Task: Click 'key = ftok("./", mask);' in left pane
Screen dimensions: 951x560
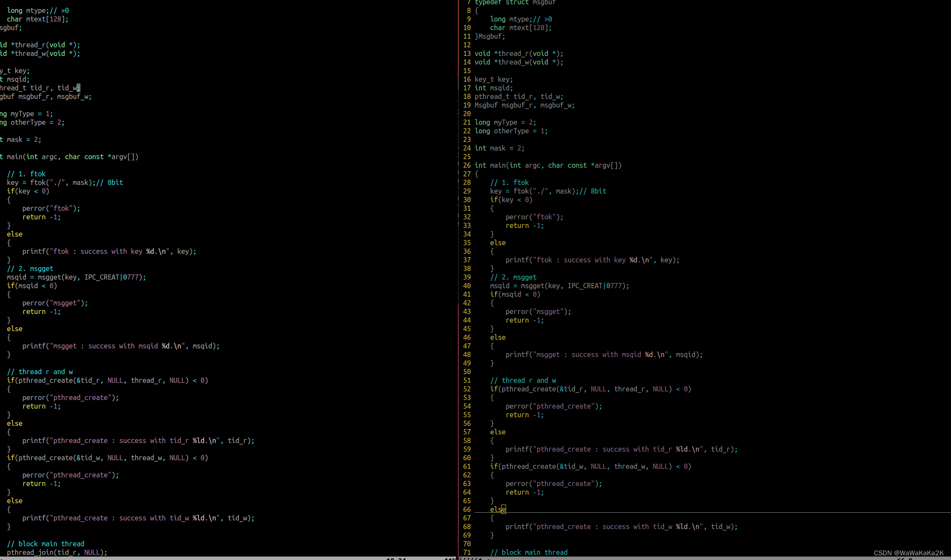Action: point(51,183)
